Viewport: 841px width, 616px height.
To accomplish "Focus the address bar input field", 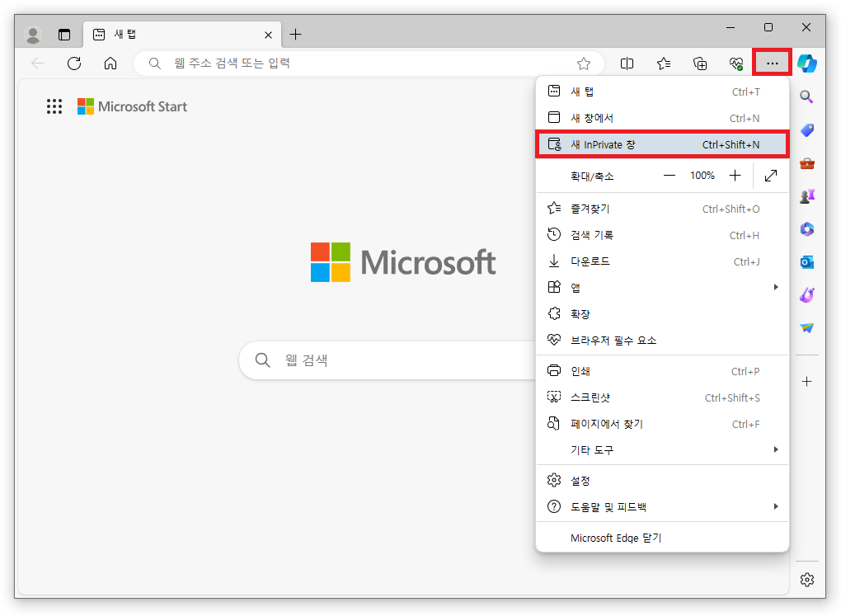I will 368,63.
